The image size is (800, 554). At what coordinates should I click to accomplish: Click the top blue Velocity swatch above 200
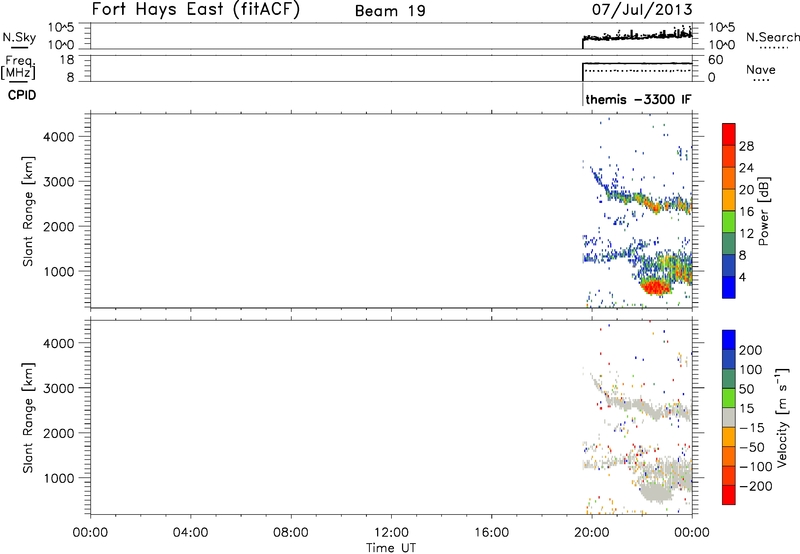click(729, 340)
